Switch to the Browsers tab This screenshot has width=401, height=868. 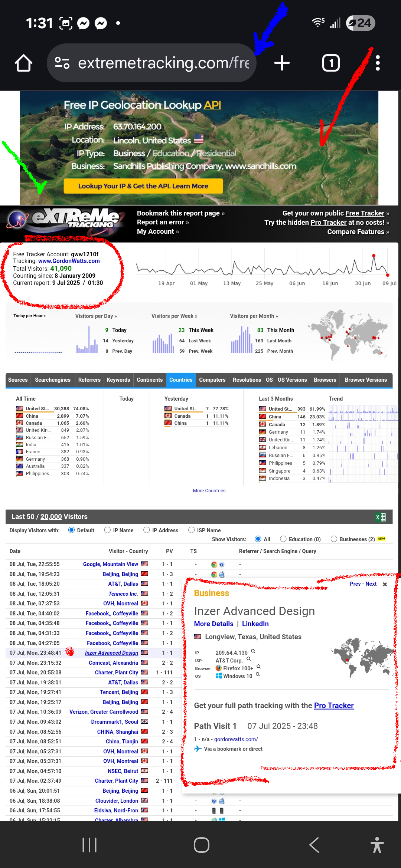pos(325,380)
